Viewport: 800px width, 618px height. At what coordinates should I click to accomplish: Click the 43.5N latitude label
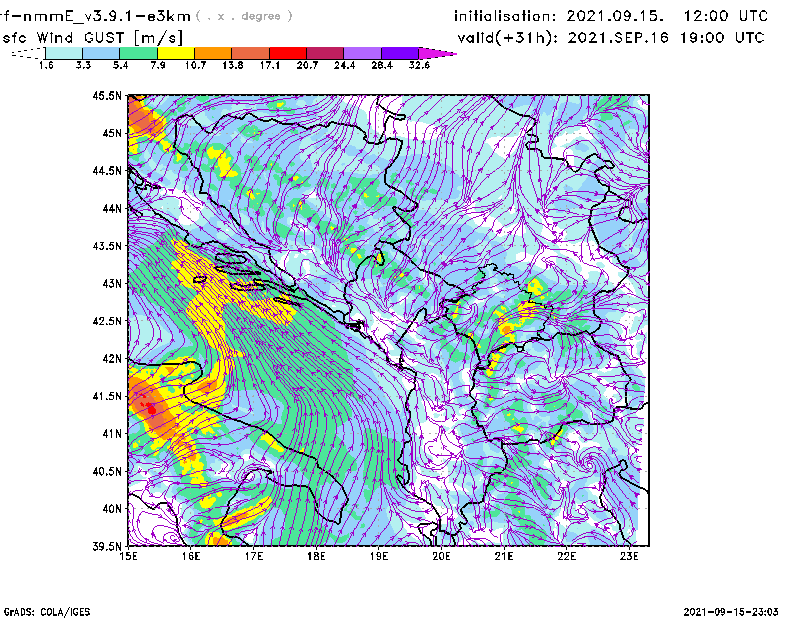point(107,246)
